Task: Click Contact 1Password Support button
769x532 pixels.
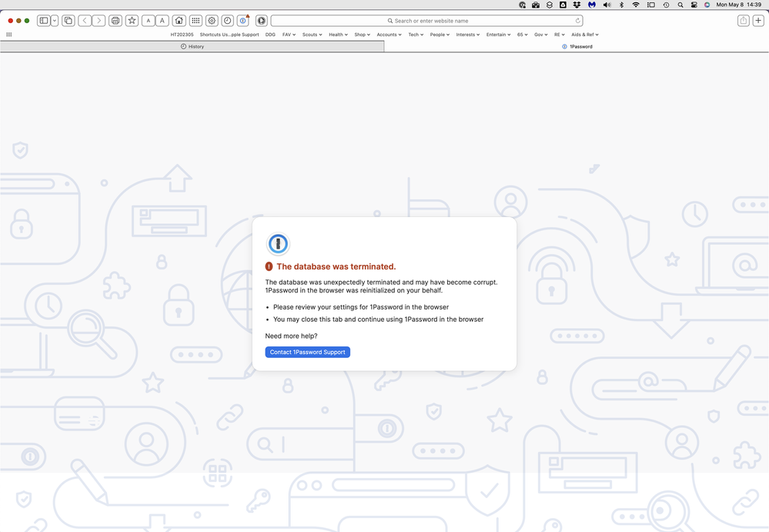Action: [308, 352]
